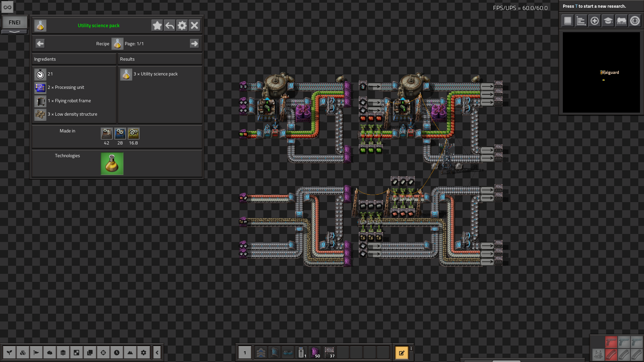This screenshot has width=644, height=362.
Task: Select assembling machine with 16.8 crafting time
Action: pyautogui.click(x=133, y=133)
